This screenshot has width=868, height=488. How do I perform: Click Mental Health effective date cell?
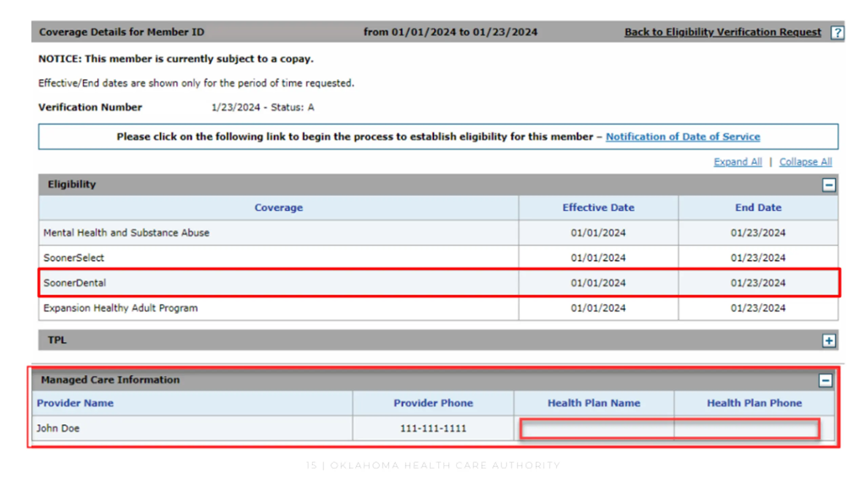[x=598, y=233]
